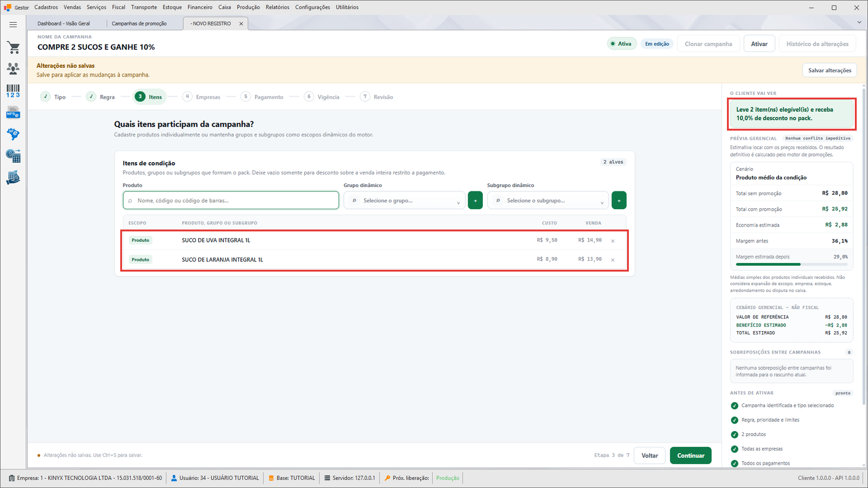Add selected dynamic subgroup with plus button
868x488 pixels.
click(x=619, y=200)
